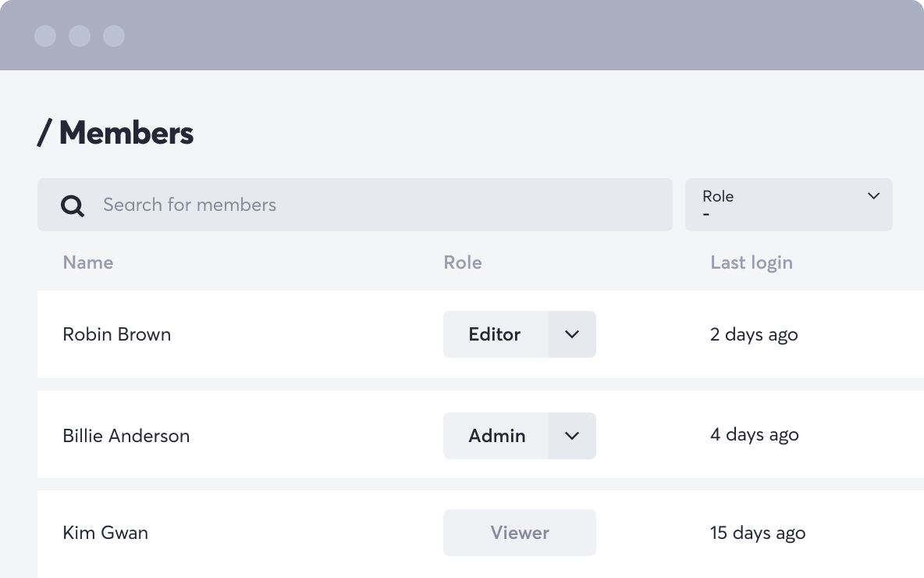This screenshot has height=578, width=924.
Task: Expand Robin Brown's role dropdown arrow
Action: 571,334
